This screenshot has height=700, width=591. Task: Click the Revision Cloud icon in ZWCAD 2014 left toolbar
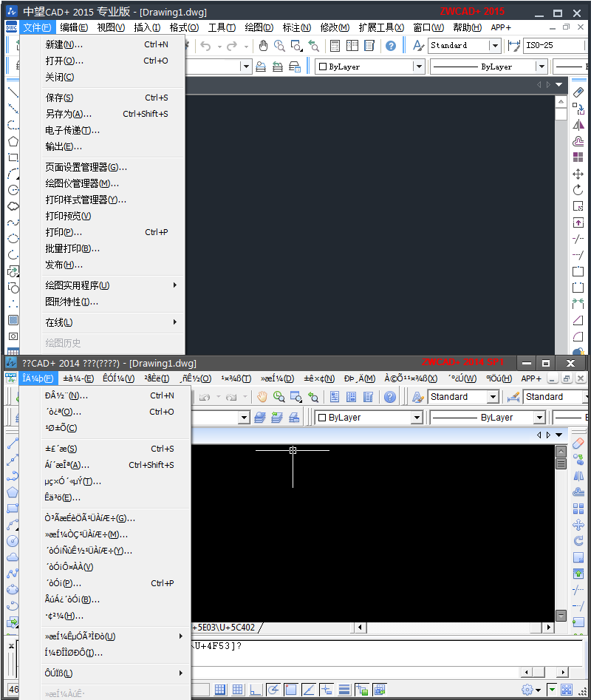point(13,557)
